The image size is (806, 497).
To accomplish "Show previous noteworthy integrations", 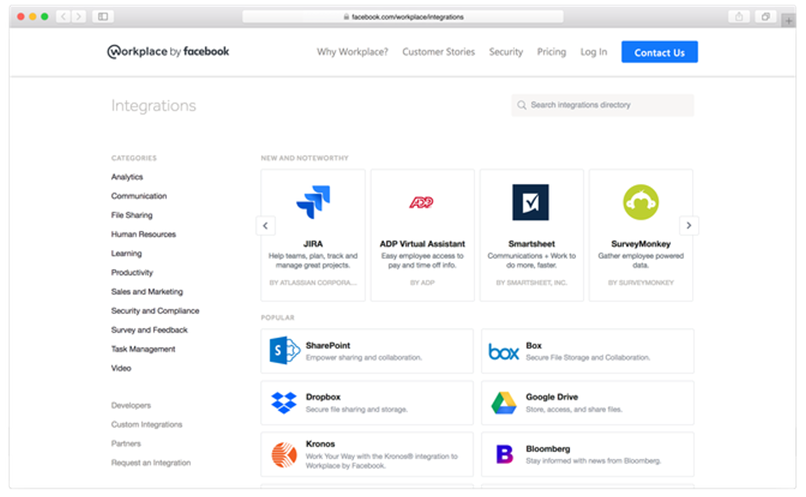I will tap(266, 225).
